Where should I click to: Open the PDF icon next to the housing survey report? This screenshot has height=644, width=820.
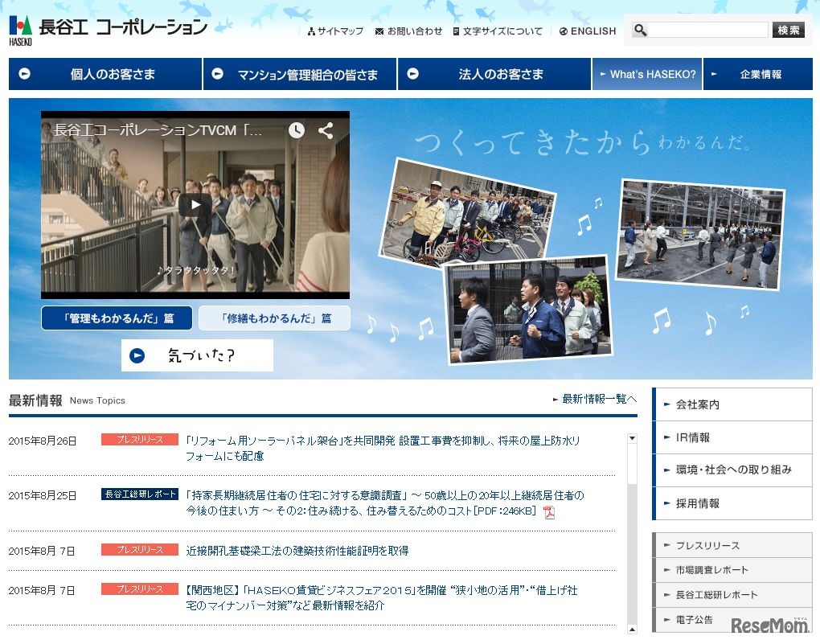[x=549, y=511]
